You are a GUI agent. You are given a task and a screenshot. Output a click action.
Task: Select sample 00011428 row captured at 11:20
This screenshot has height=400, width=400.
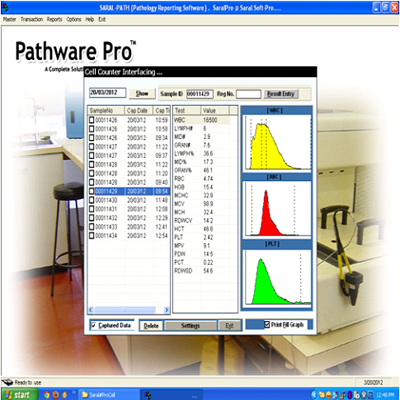click(129, 173)
